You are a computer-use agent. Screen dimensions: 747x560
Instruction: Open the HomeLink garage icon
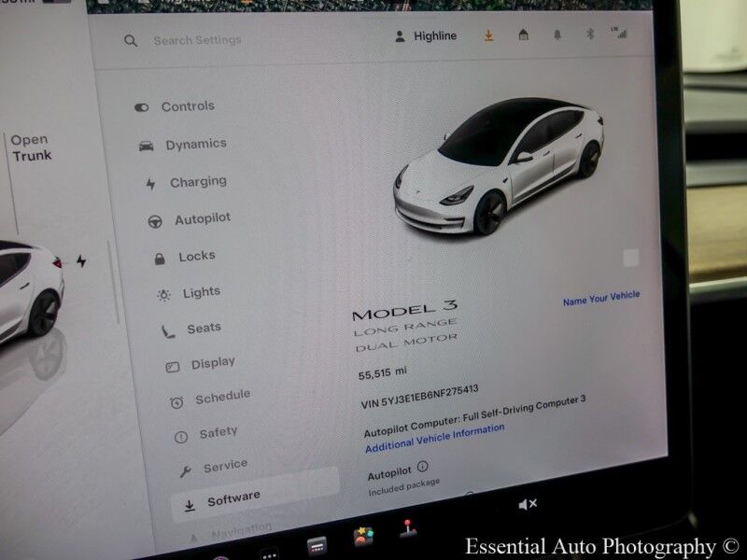(x=523, y=35)
